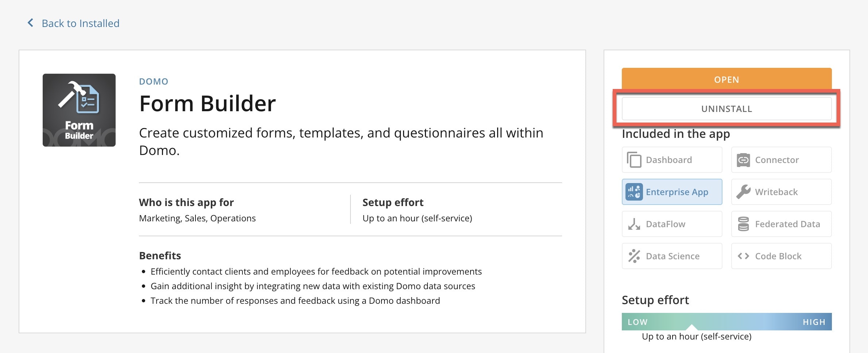Click the Data Science percent icon
The image size is (868, 353).
(x=634, y=256)
